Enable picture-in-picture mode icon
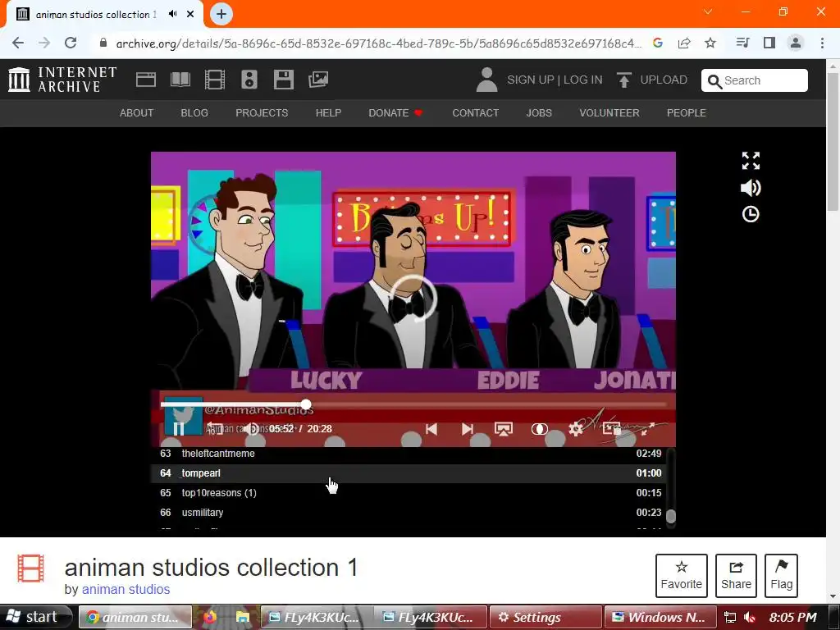 point(611,428)
